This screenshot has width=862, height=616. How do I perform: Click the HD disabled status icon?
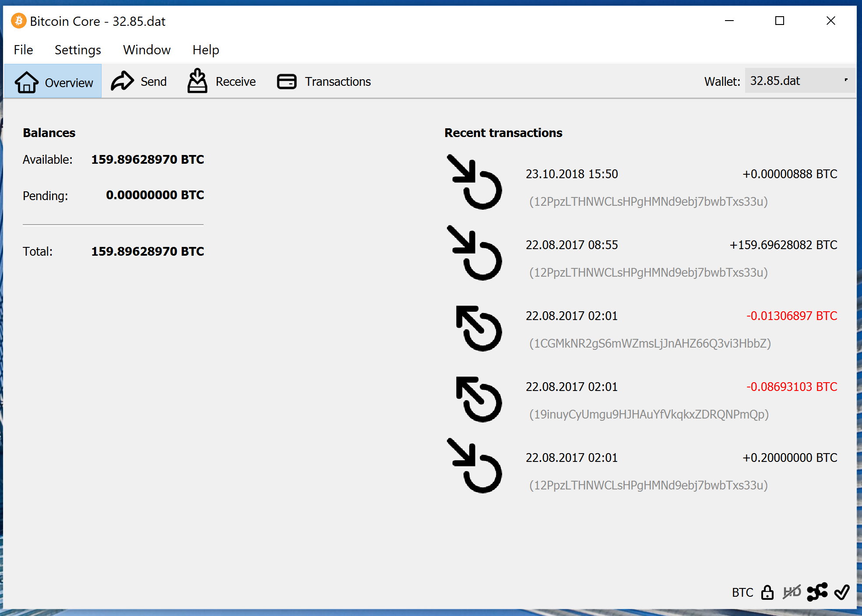click(x=792, y=592)
